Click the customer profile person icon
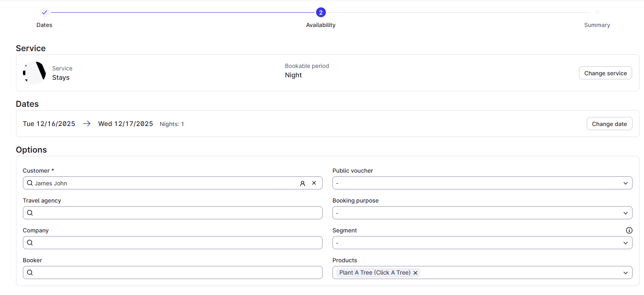 coord(303,183)
